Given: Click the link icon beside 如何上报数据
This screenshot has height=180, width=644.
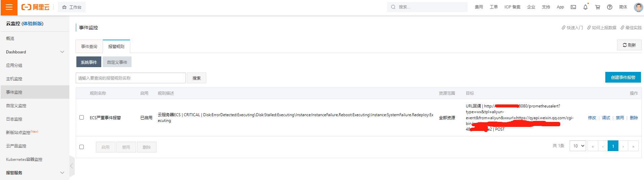Looking at the screenshot, I should coord(589,28).
